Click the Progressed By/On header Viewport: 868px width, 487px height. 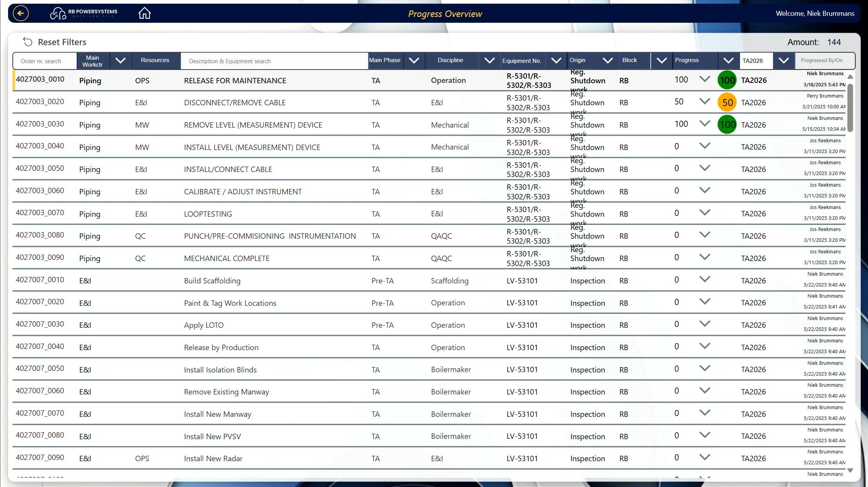point(824,61)
